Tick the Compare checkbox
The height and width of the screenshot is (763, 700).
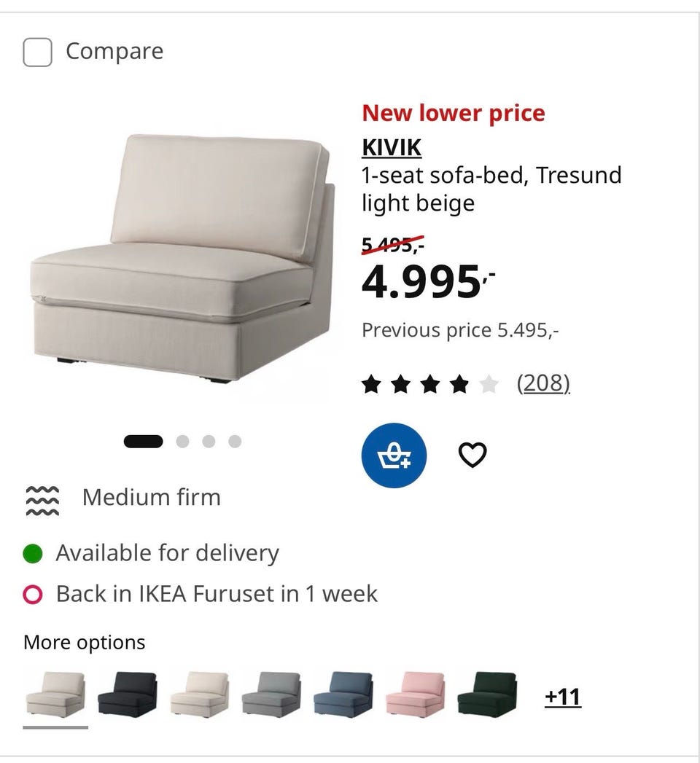(x=37, y=52)
